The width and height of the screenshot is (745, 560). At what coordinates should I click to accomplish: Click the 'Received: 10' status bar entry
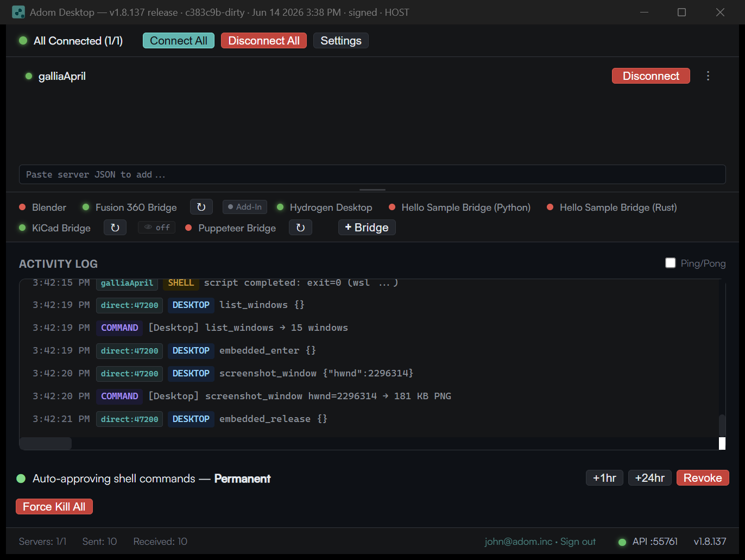tap(160, 542)
